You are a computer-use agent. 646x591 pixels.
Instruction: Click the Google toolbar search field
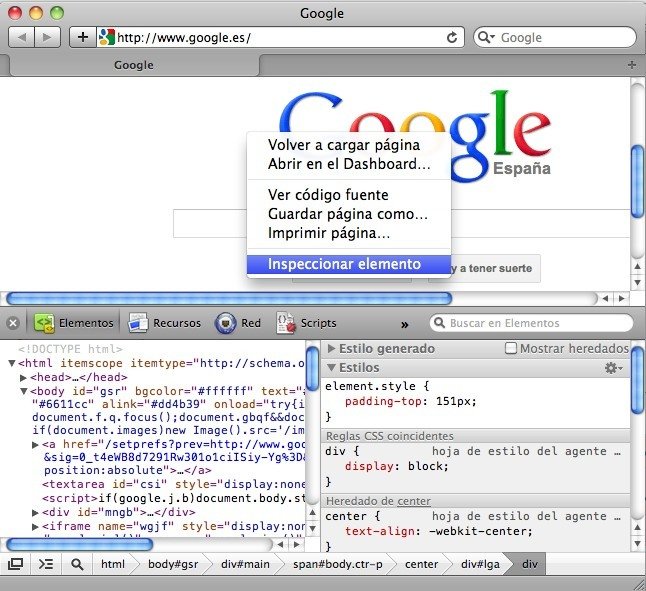pyautogui.click(x=555, y=37)
